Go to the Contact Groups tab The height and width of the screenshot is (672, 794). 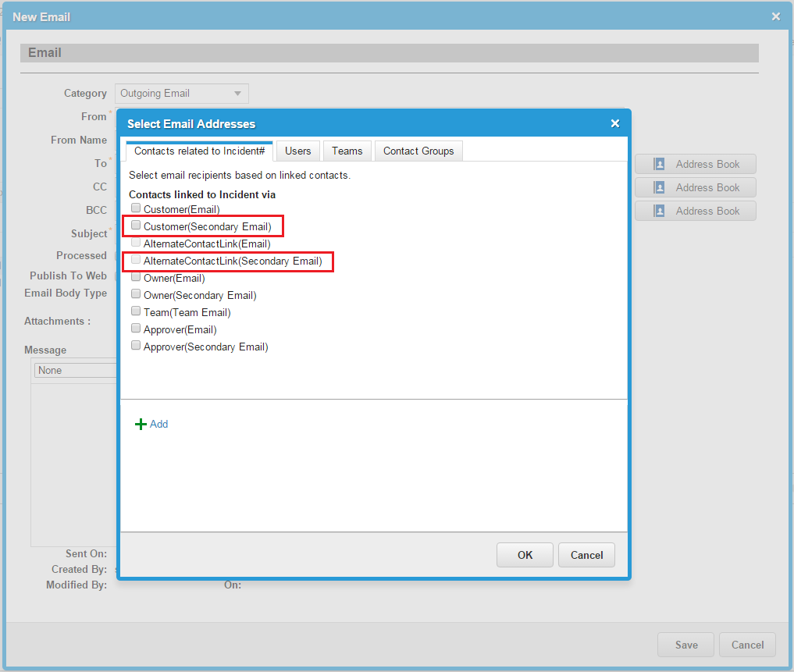pos(418,151)
